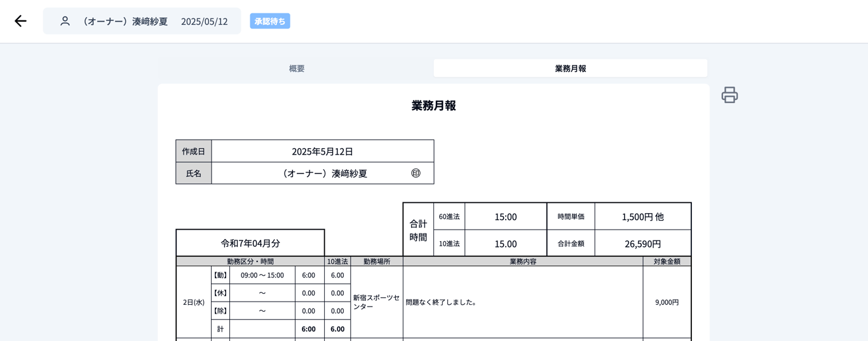Click the 1,500円 他 hourly rate cell
868x341 pixels.
tap(642, 216)
